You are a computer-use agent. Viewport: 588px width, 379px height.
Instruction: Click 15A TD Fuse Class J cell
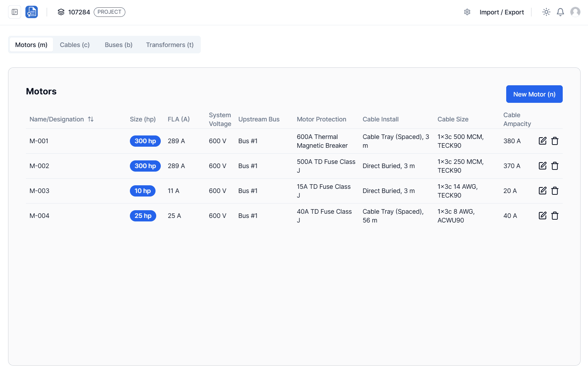[x=324, y=191]
